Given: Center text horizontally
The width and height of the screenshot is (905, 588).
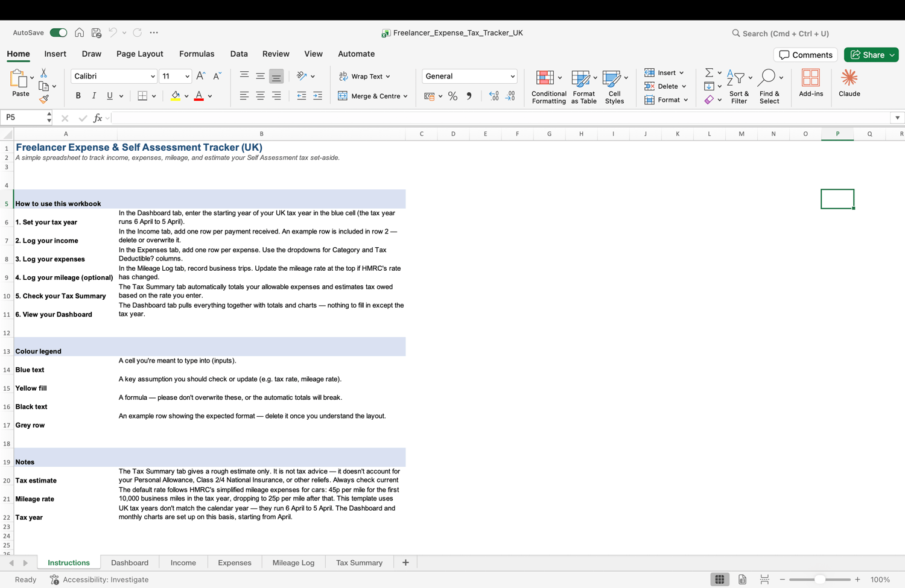Looking at the screenshot, I should point(260,96).
